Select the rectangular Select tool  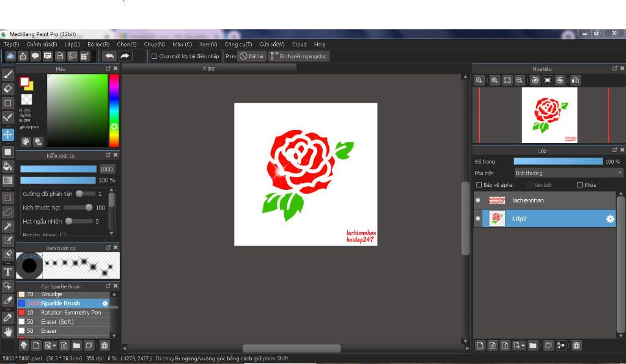pos(7,198)
